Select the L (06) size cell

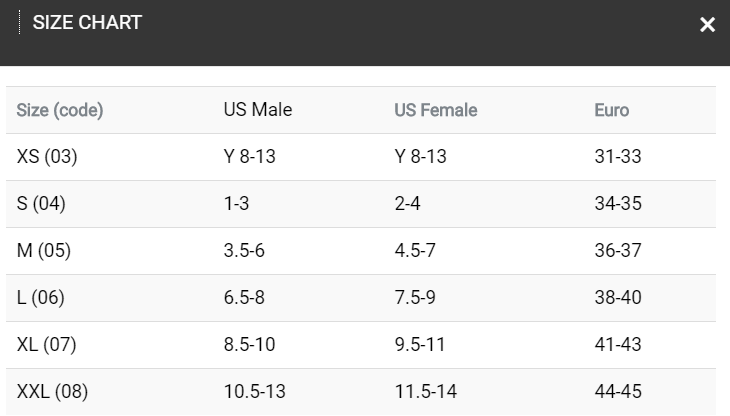pyautogui.click(x=41, y=298)
